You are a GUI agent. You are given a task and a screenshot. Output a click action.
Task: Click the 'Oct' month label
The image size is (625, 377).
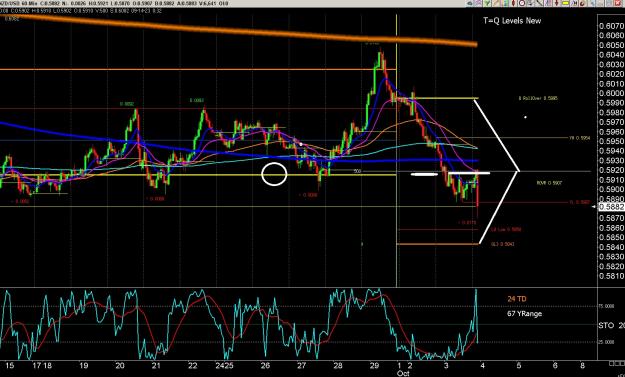pos(403,374)
